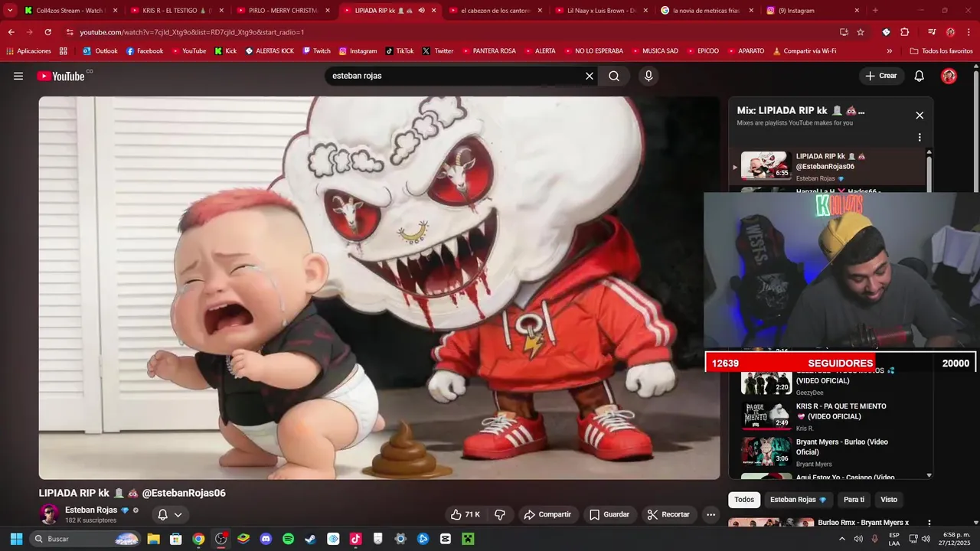This screenshot has width=980, height=551.
Task: Open the browser extensions puzzle icon
Action: (x=904, y=32)
